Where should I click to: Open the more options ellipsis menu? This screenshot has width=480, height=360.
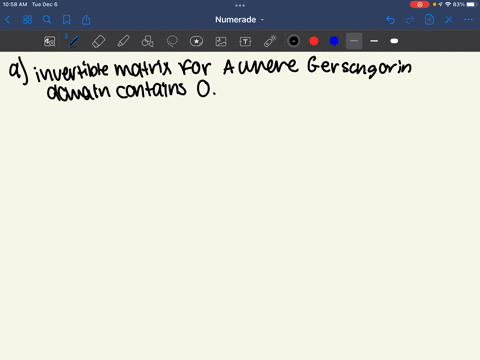point(468,20)
